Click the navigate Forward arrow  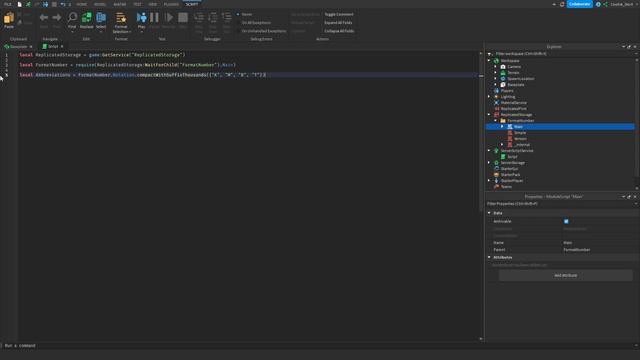(57, 18)
